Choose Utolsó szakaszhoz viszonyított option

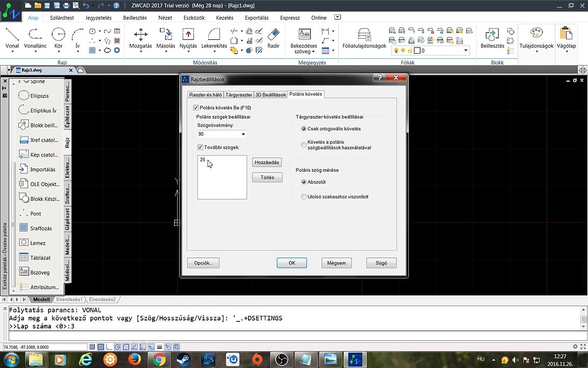click(304, 196)
